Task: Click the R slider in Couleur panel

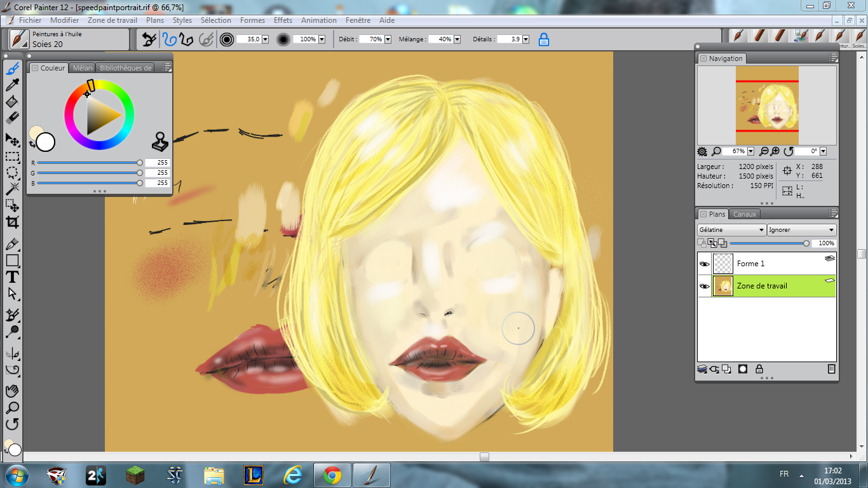Action: pos(89,163)
